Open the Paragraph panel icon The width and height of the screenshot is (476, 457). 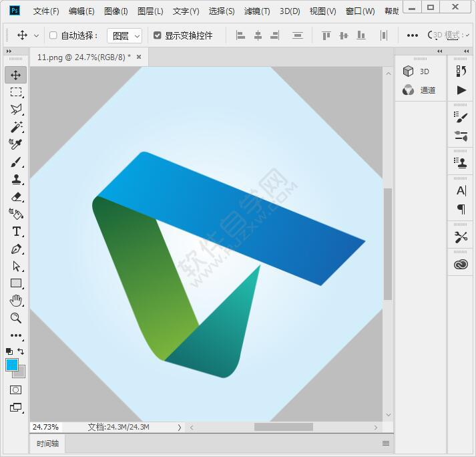pos(461,209)
